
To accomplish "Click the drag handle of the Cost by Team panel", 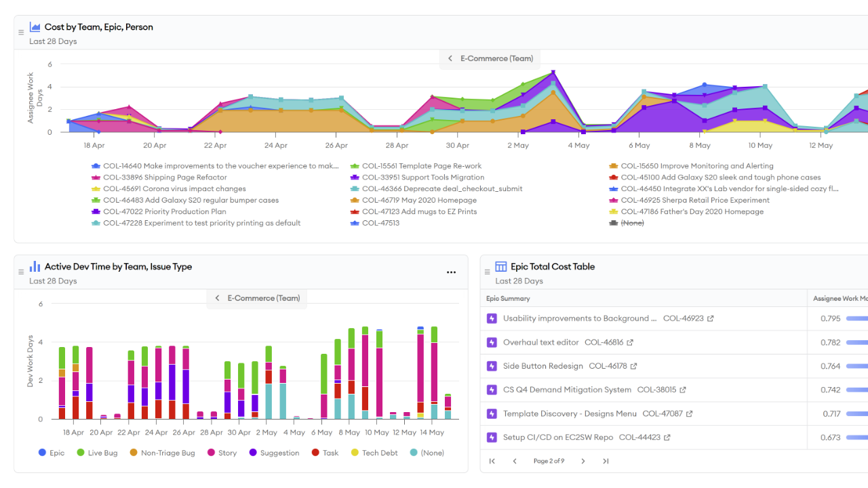I will click(21, 33).
